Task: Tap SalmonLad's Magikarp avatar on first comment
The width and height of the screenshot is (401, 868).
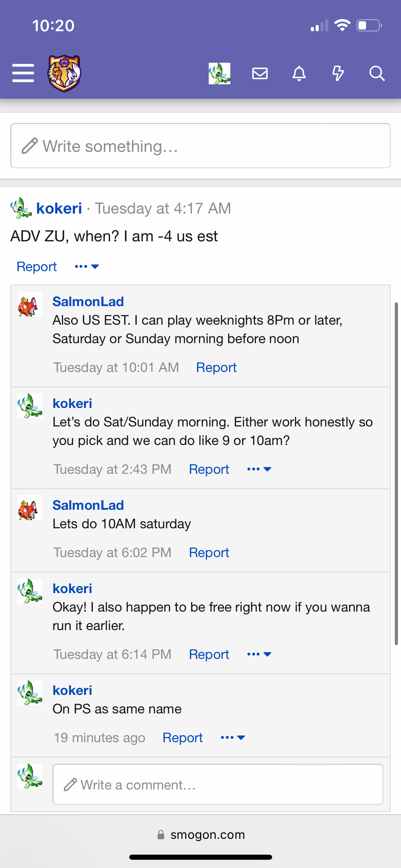Action: point(30,304)
